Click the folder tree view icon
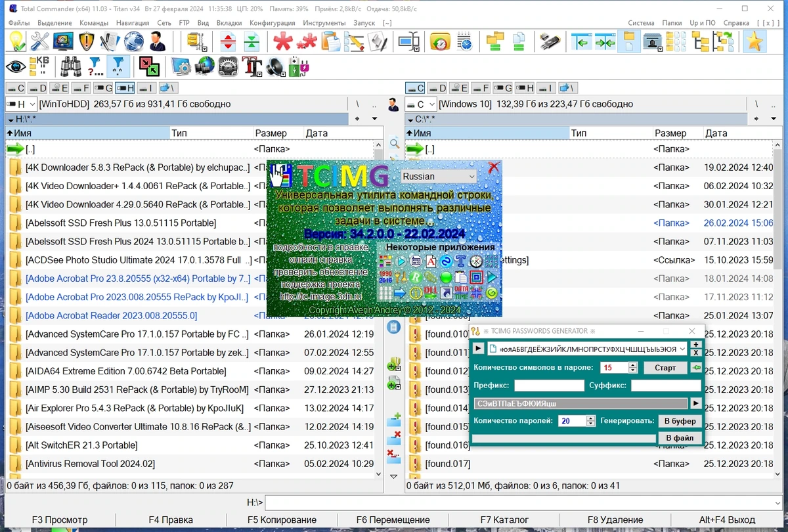Image resolution: width=788 pixels, height=532 pixels. point(701,42)
